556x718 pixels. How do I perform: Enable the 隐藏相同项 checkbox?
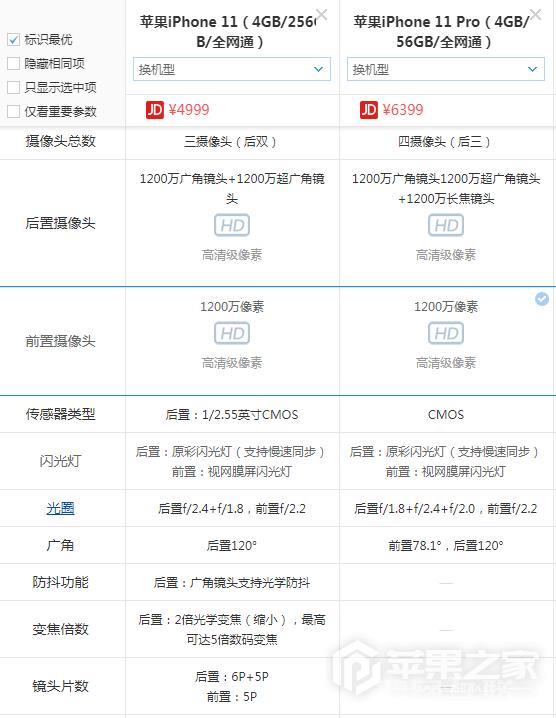coord(13,64)
